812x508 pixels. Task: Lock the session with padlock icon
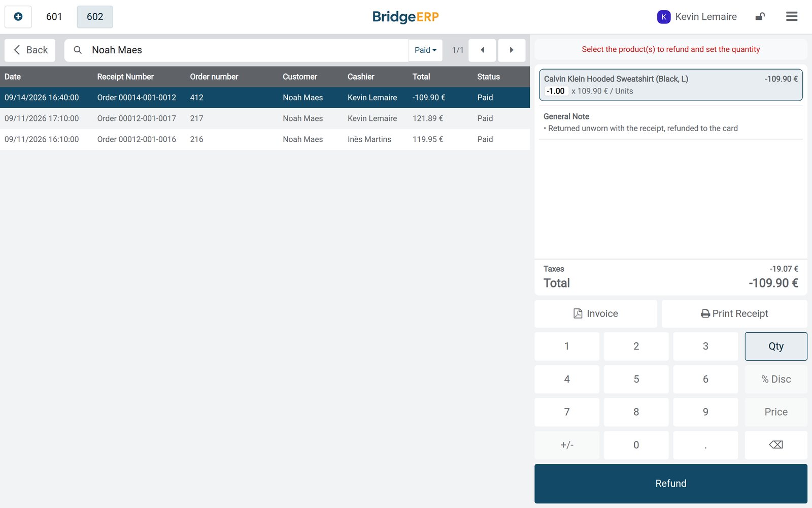[x=760, y=17]
